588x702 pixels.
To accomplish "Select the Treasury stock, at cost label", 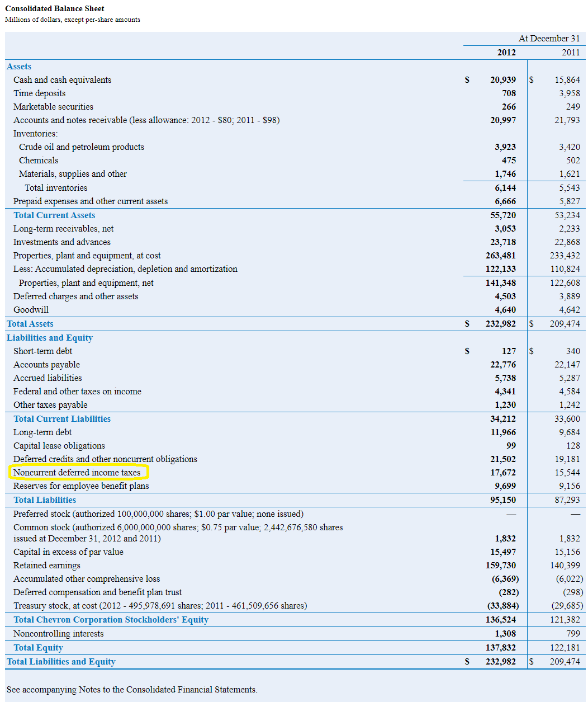I will pos(160,606).
